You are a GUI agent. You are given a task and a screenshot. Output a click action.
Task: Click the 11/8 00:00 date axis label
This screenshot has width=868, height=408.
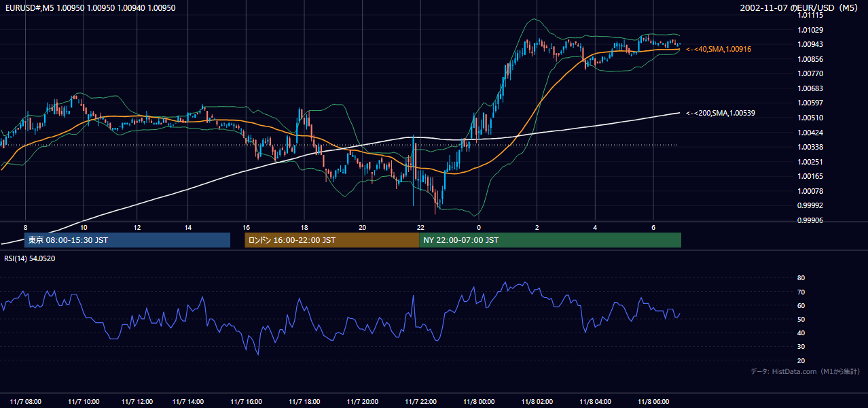[479, 402]
